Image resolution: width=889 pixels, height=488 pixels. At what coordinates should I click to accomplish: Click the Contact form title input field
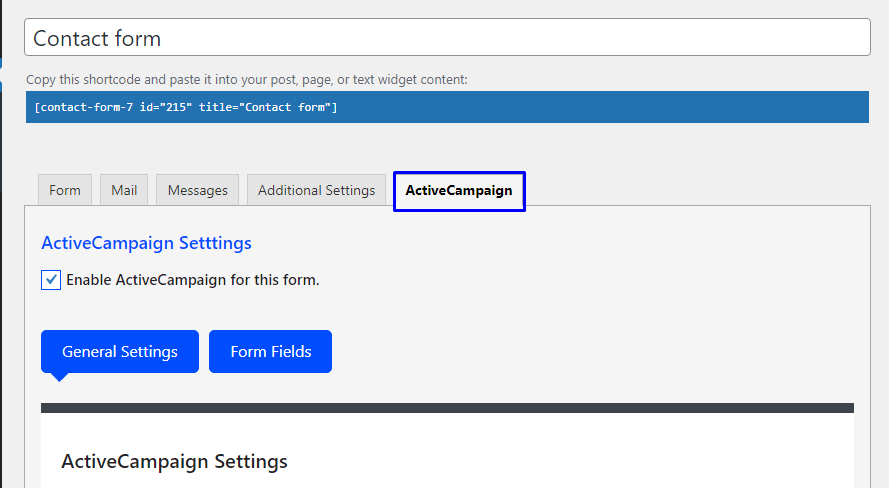[x=447, y=37]
